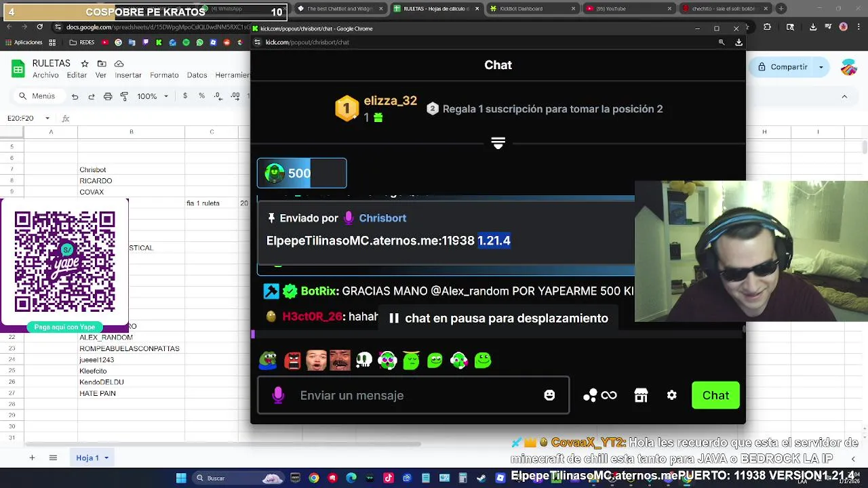This screenshot has height=488, width=868.
Task: Collapse the leaderboard with the striped handle
Action: (498, 143)
